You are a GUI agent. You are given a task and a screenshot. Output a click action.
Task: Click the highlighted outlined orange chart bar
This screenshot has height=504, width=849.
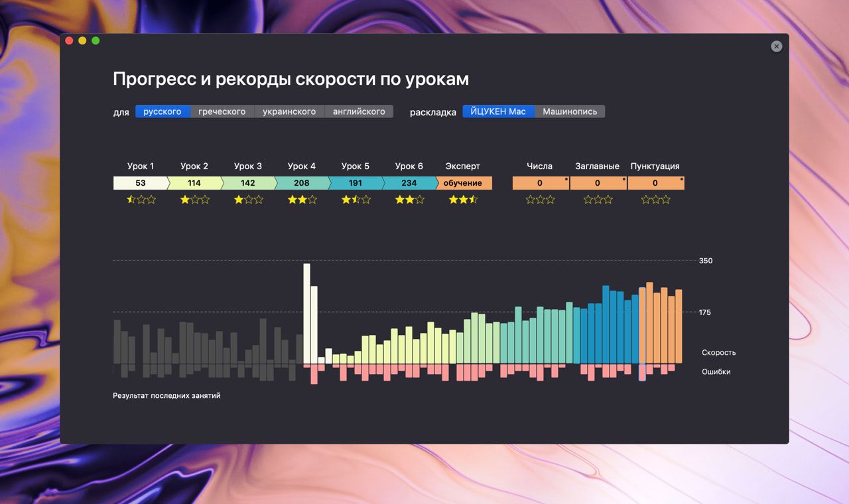(642, 326)
